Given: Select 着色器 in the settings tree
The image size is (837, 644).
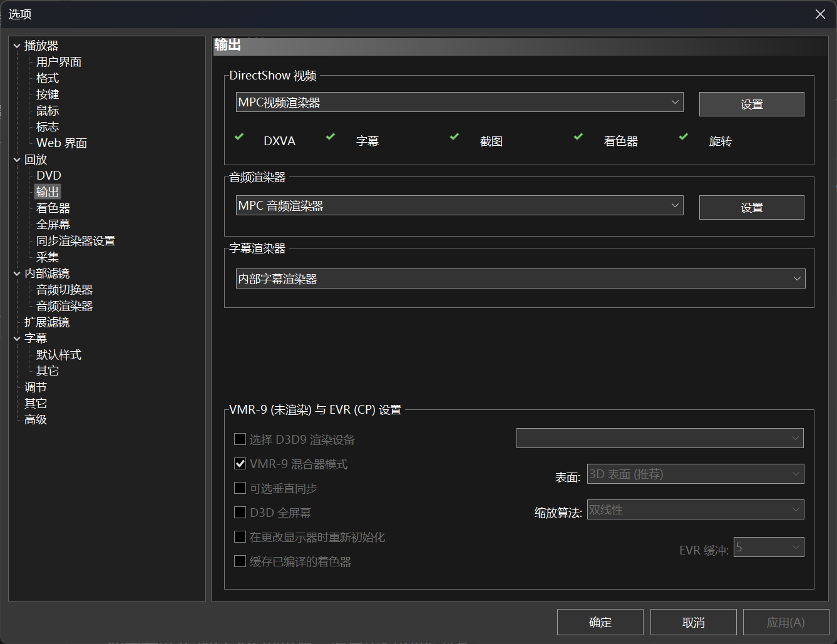Looking at the screenshot, I should point(53,208).
